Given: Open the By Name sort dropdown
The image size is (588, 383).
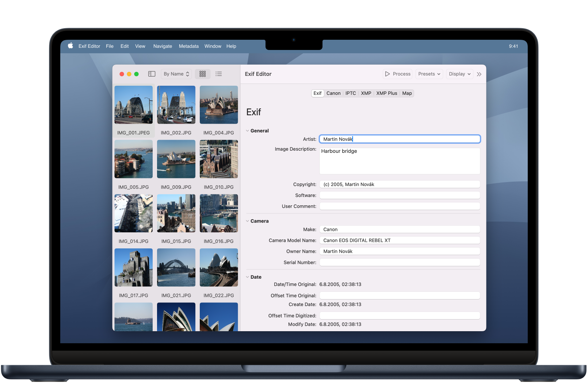Looking at the screenshot, I should (176, 74).
